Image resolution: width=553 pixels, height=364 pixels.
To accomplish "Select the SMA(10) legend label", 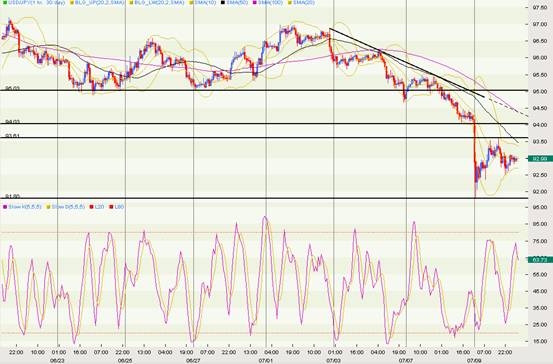I will click(205, 2).
